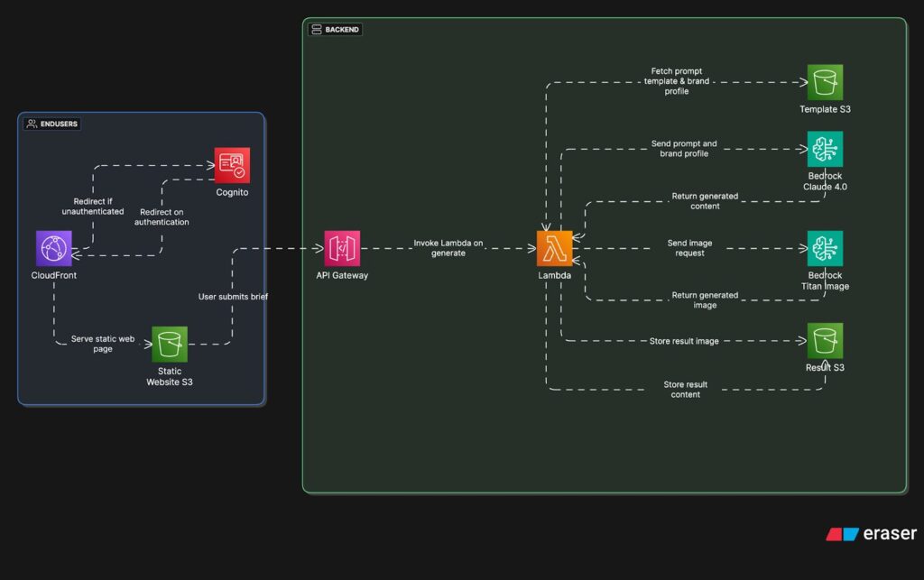924x580 pixels.
Task: Click the API Gateway icon
Action: 342,248
